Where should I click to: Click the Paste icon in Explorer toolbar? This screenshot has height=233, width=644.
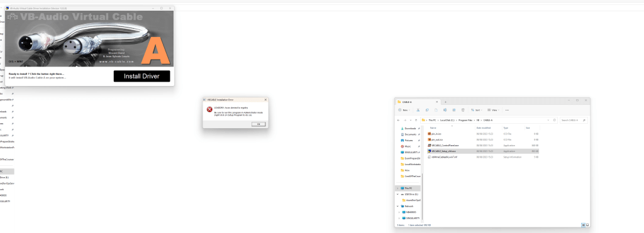coord(436,110)
